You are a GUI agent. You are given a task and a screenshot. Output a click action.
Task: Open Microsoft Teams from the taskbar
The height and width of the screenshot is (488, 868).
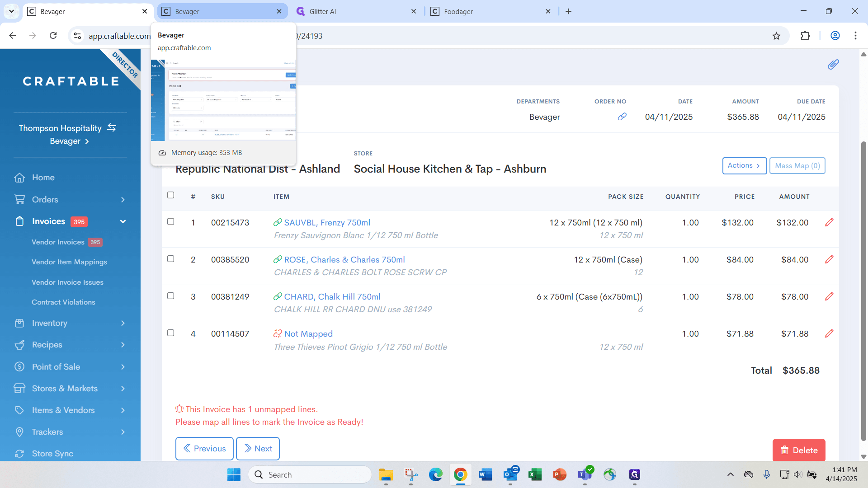tap(585, 474)
